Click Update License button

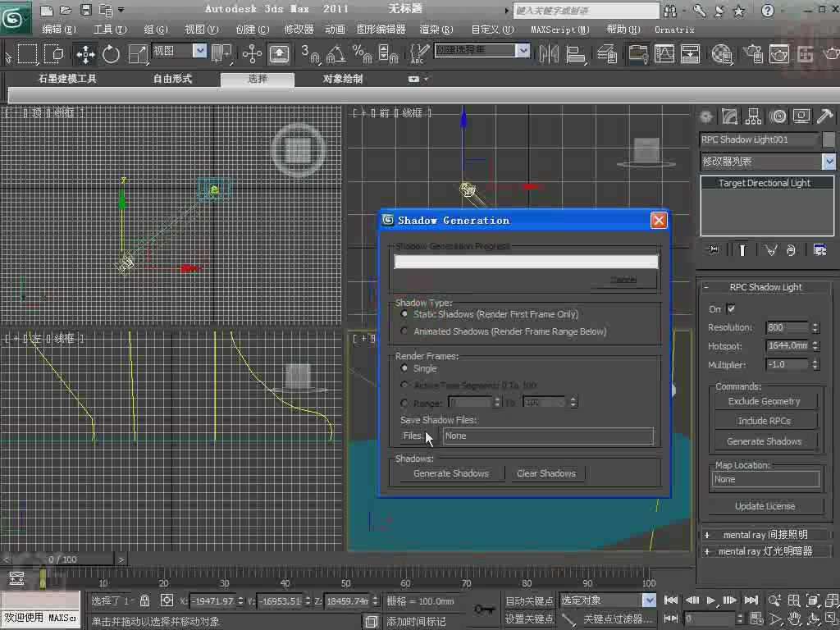click(765, 506)
